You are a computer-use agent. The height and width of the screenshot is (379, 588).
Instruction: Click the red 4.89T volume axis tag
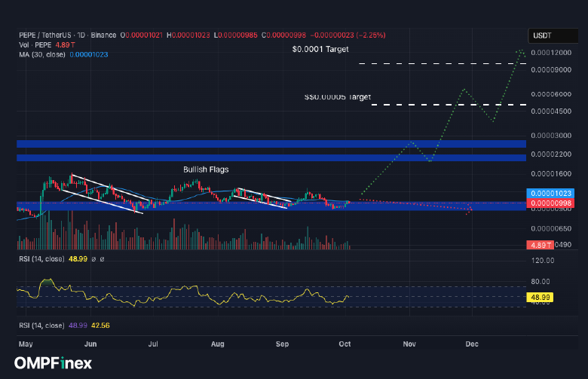540,245
